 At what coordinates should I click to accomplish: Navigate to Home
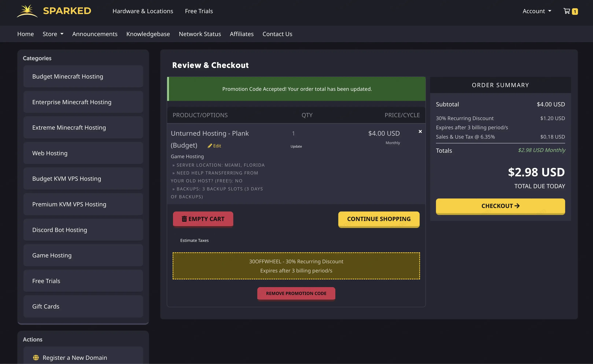tap(25, 34)
